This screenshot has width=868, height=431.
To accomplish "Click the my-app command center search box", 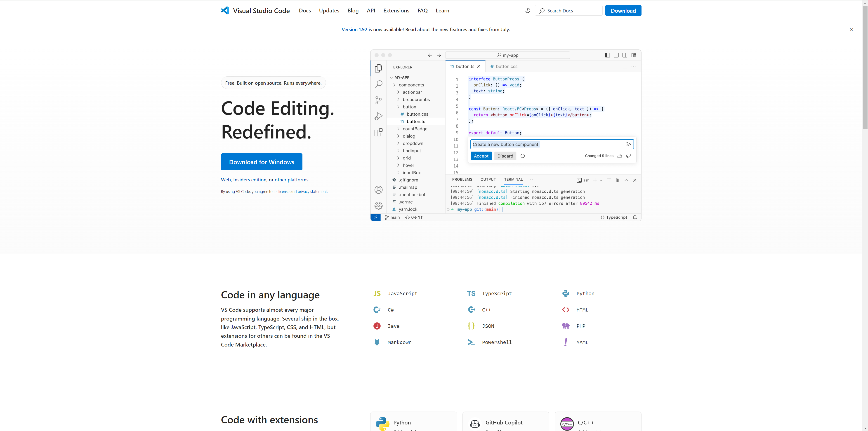I will 507,55.
